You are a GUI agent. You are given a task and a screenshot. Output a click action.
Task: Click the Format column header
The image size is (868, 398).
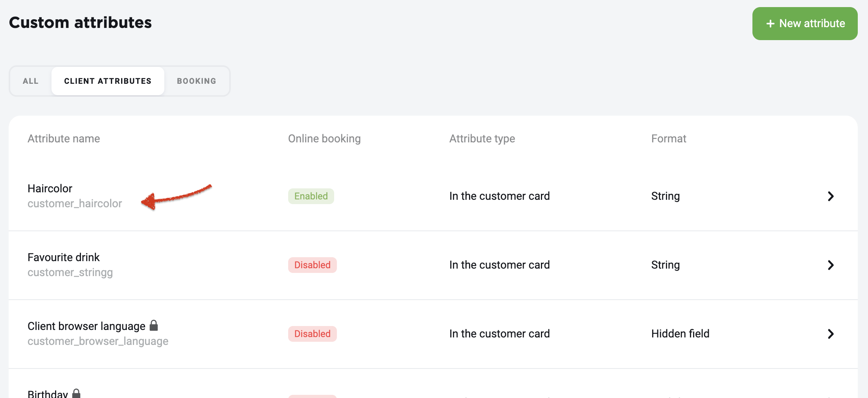pos(669,138)
